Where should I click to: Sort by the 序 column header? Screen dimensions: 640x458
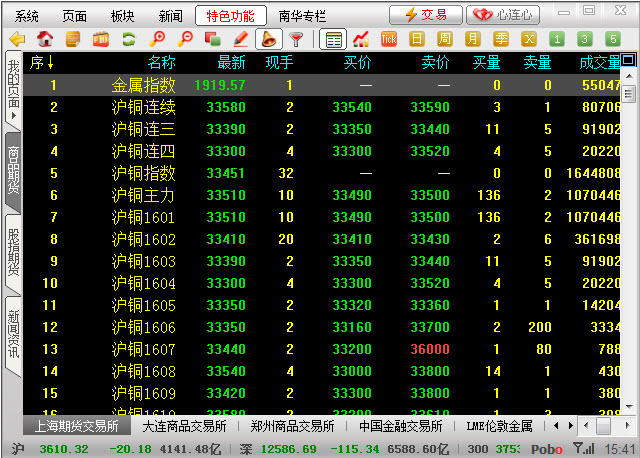(x=42, y=62)
